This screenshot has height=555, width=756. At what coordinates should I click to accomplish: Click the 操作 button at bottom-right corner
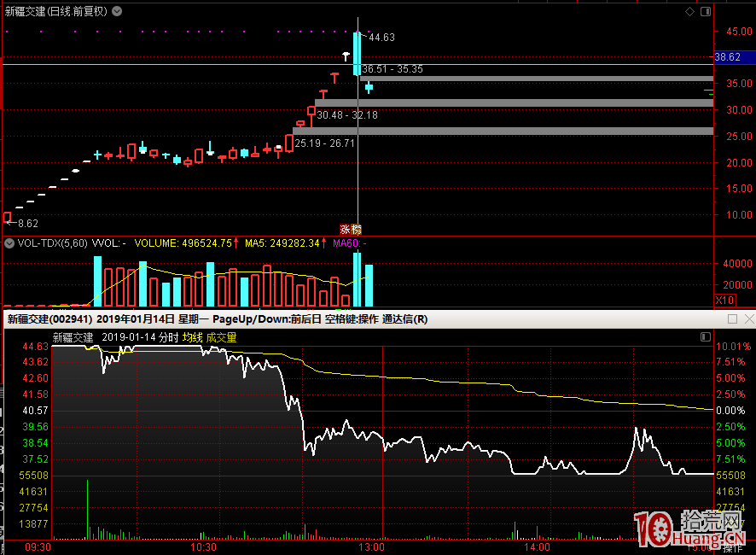[733, 548]
